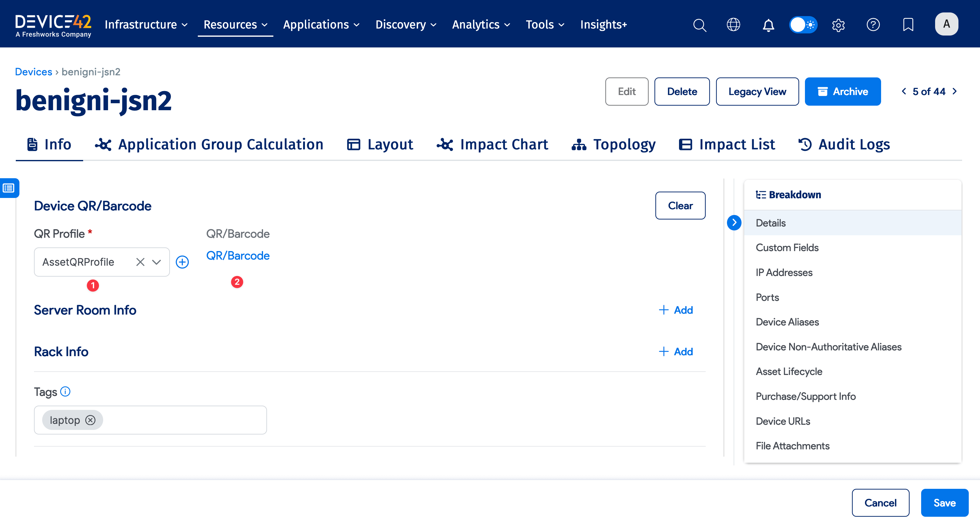
Task: Go to next device record arrow
Action: click(x=955, y=91)
